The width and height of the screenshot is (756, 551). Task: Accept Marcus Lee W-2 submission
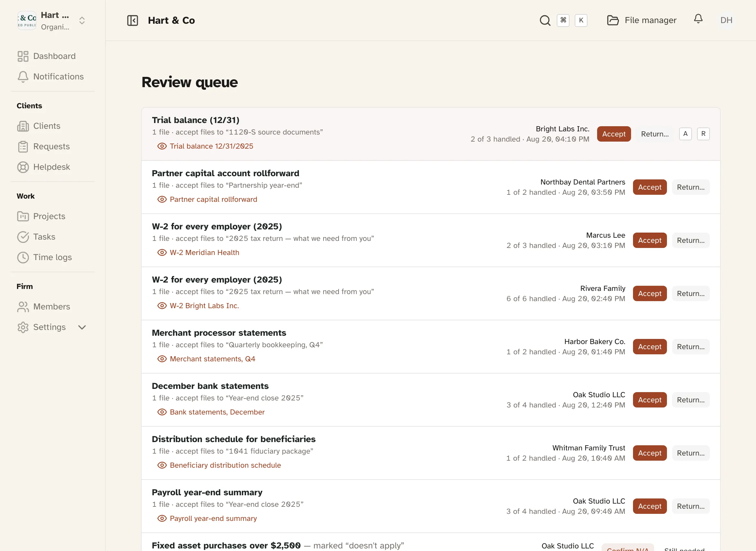pyautogui.click(x=650, y=240)
